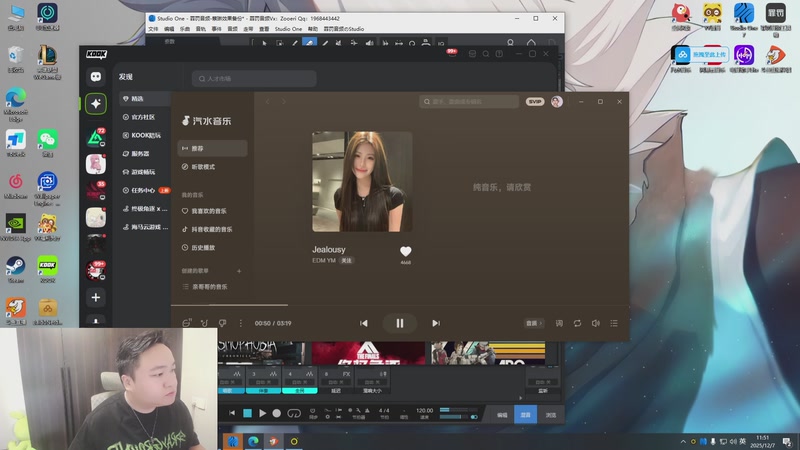Open the 音质 audio quality selector
The width and height of the screenshot is (800, 450).
click(x=534, y=323)
